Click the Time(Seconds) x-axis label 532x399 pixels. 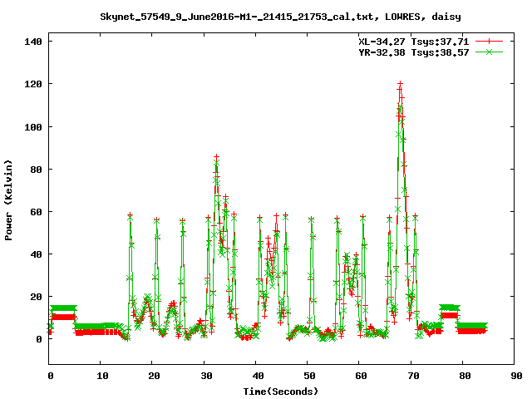click(281, 392)
